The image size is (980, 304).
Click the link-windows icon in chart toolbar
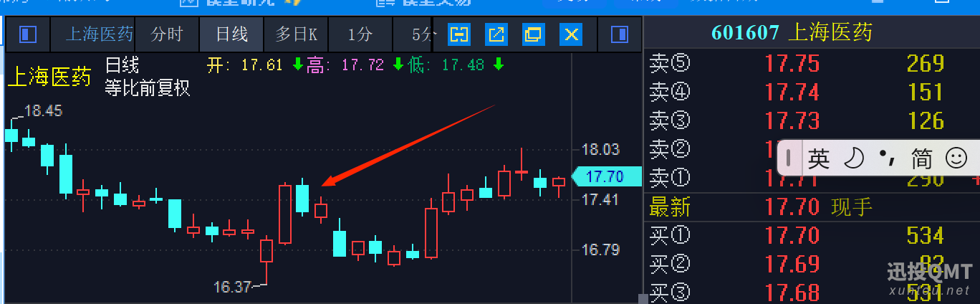(458, 34)
